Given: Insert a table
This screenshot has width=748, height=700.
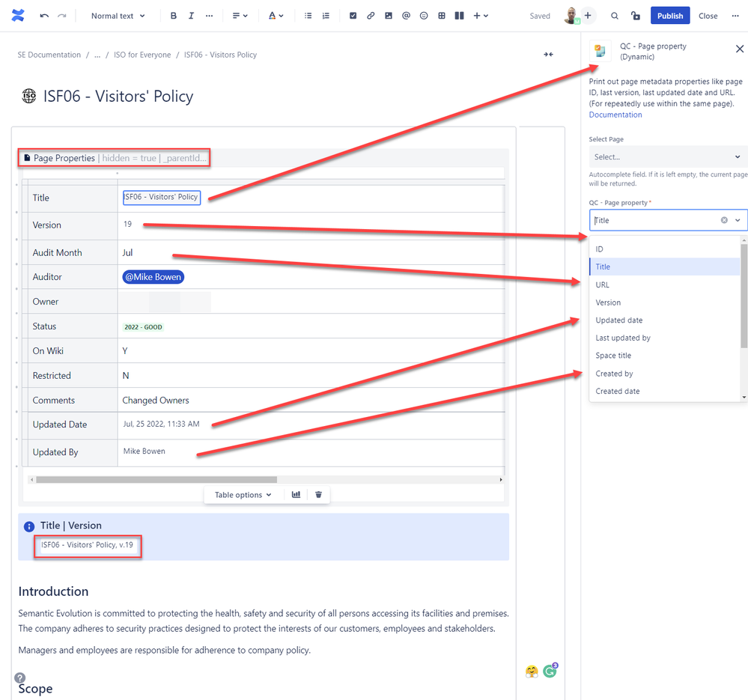Looking at the screenshot, I should click(442, 16).
